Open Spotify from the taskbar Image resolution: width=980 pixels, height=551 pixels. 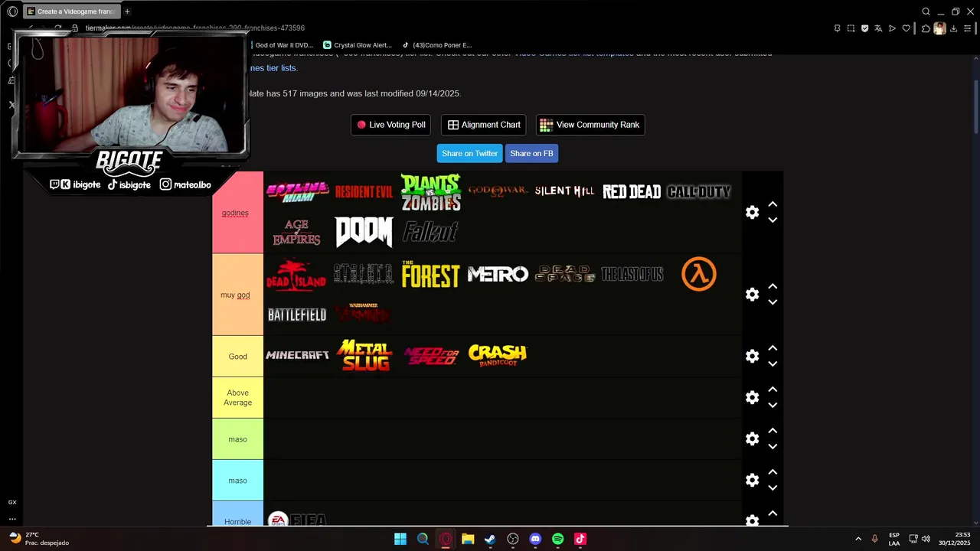(x=557, y=539)
